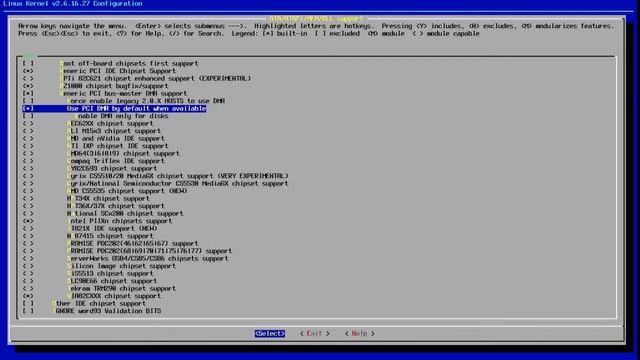Select SLC90E66 chipset support entry

(x=90, y=281)
